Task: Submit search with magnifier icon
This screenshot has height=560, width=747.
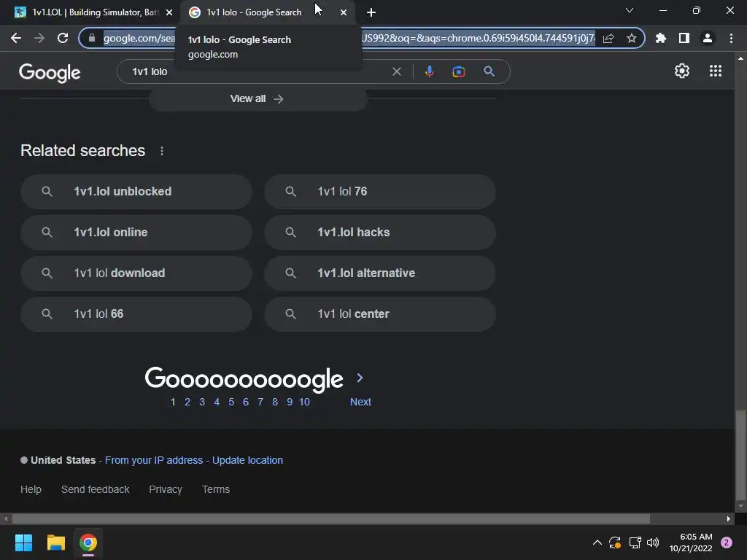Action: coord(489,71)
